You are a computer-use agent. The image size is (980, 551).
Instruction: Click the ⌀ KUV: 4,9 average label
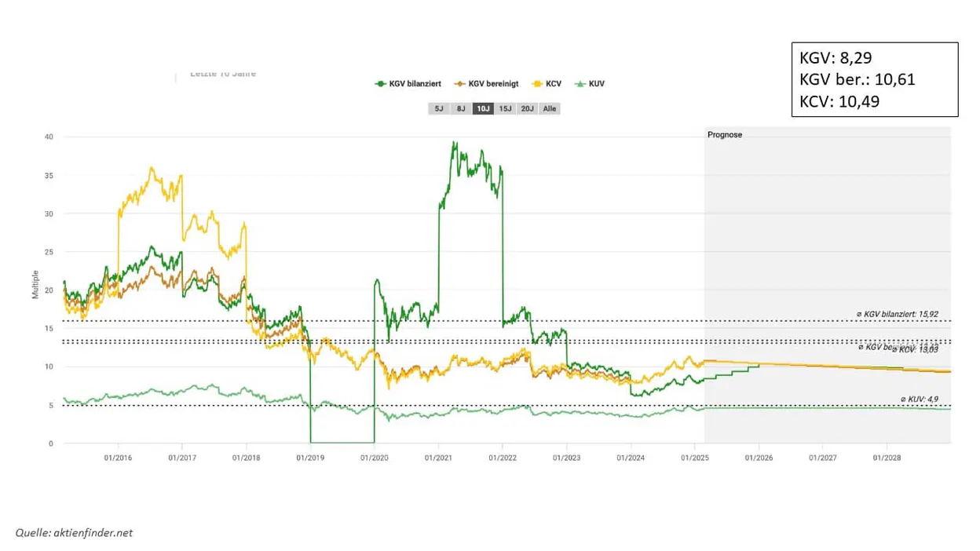tap(918, 399)
